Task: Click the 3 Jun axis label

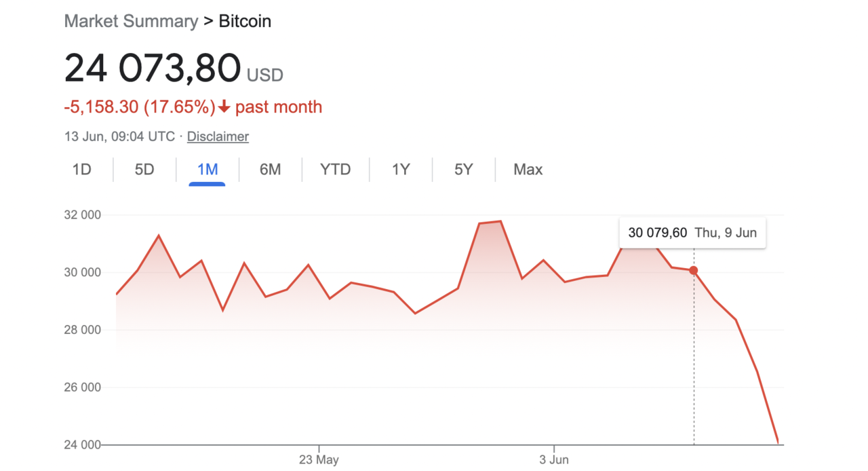Action: coord(553,460)
